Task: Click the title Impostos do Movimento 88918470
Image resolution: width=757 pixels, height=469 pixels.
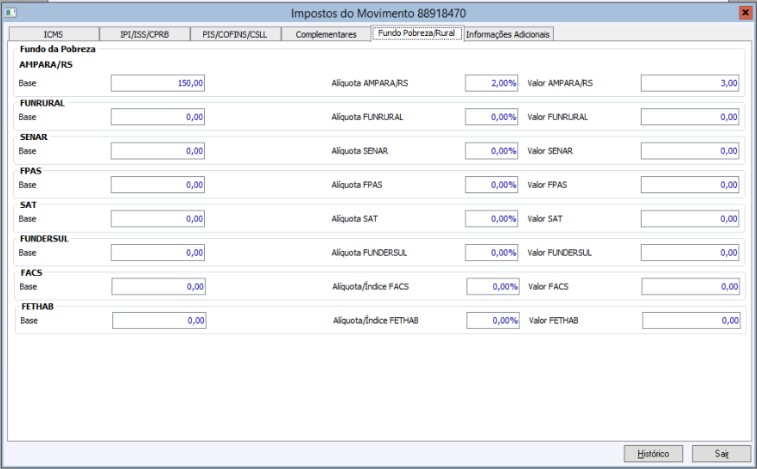Action: coord(378,13)
